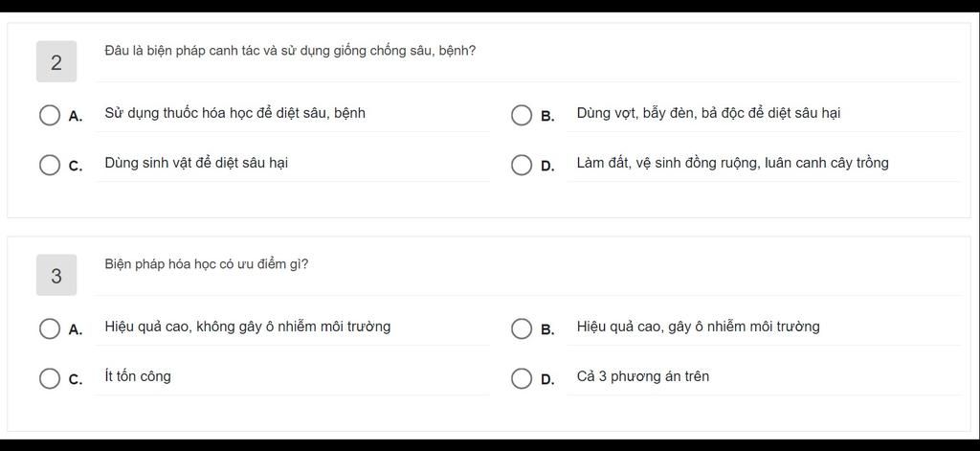Select radio button C for question 2
The width and height of the screenshot is (980, 451).
(50, 165)
